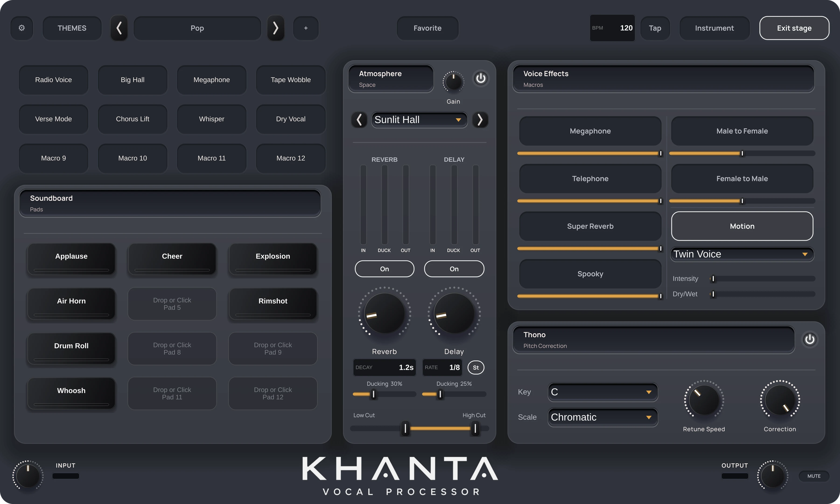Click the OUTPUT level knob

[772, 476]
